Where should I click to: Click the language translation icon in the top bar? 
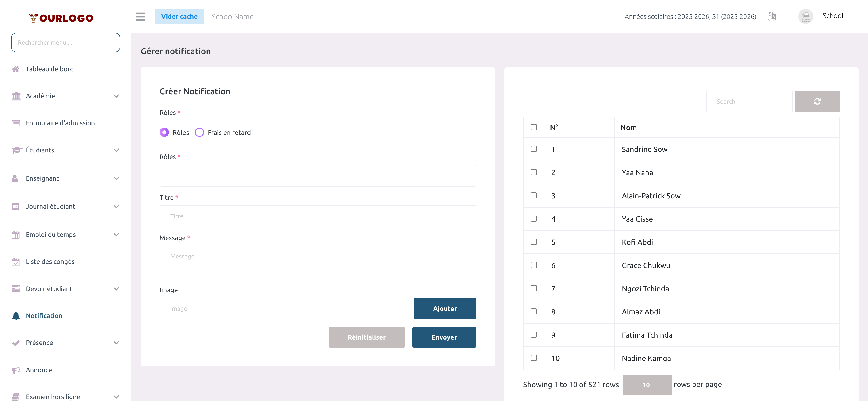[771, 16]
